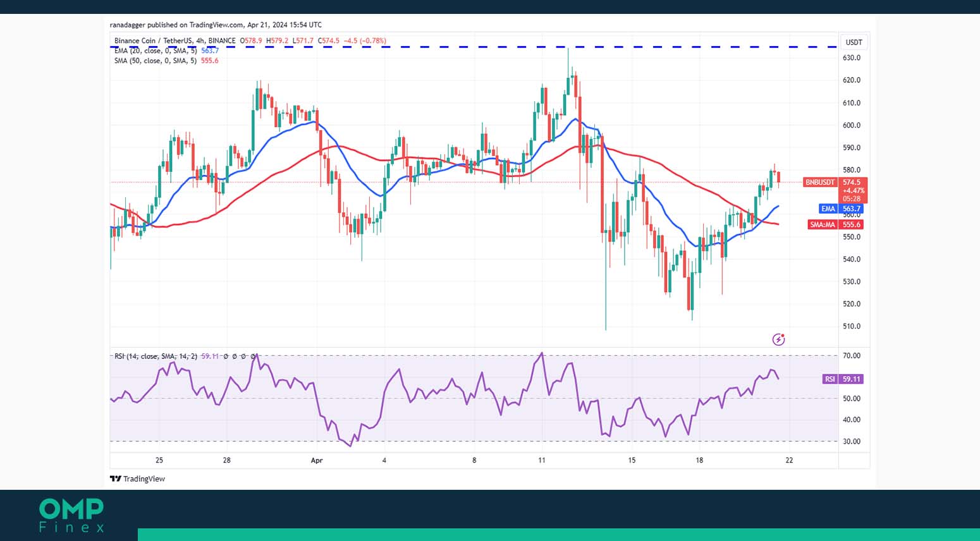Click the 600.0 price axis label
Viewport: 980px width, 541px height.
[852, 125]
